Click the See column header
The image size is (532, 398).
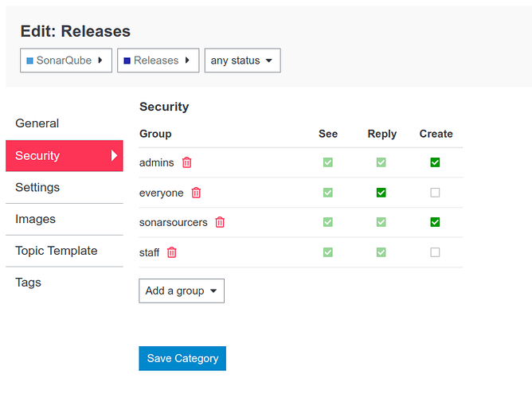(x=328, y=134)
